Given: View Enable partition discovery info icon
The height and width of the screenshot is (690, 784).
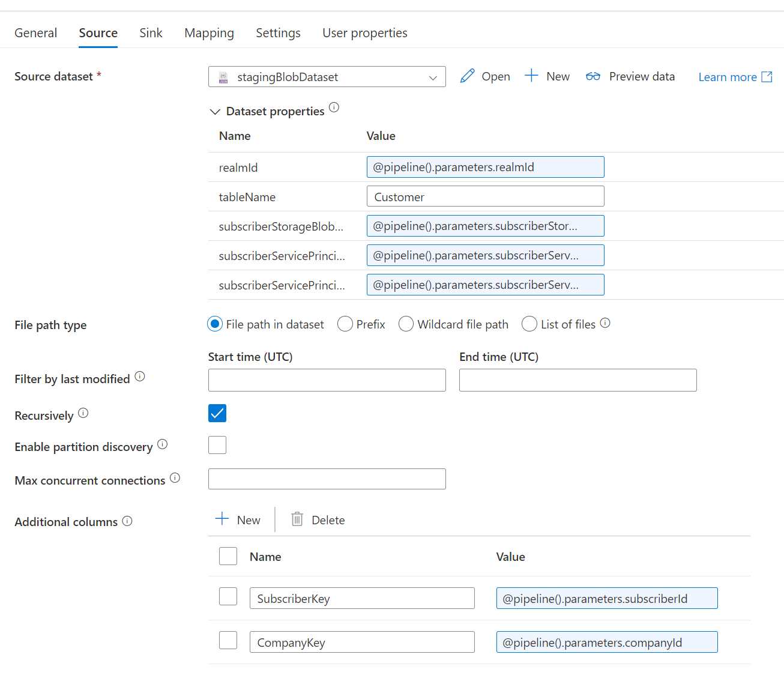Looking at the screenshot, I should [162, 443].
